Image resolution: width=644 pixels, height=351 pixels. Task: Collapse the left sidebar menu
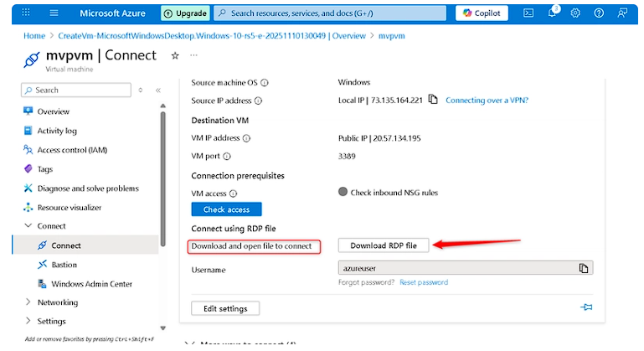157,90
